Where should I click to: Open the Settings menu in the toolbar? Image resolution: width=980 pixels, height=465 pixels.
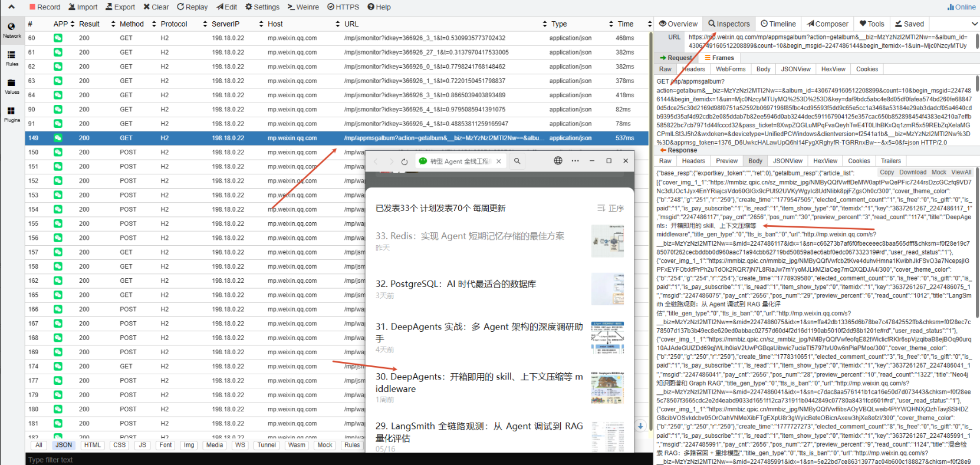[262, 7]
